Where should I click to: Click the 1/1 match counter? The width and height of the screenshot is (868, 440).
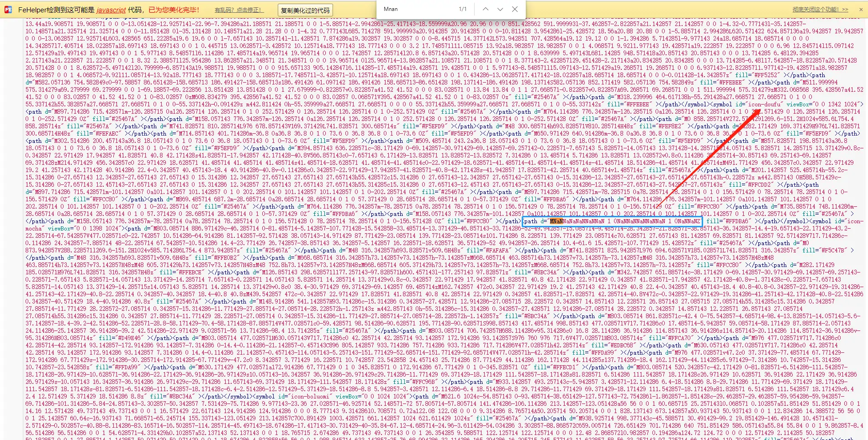tap(463, 9)
